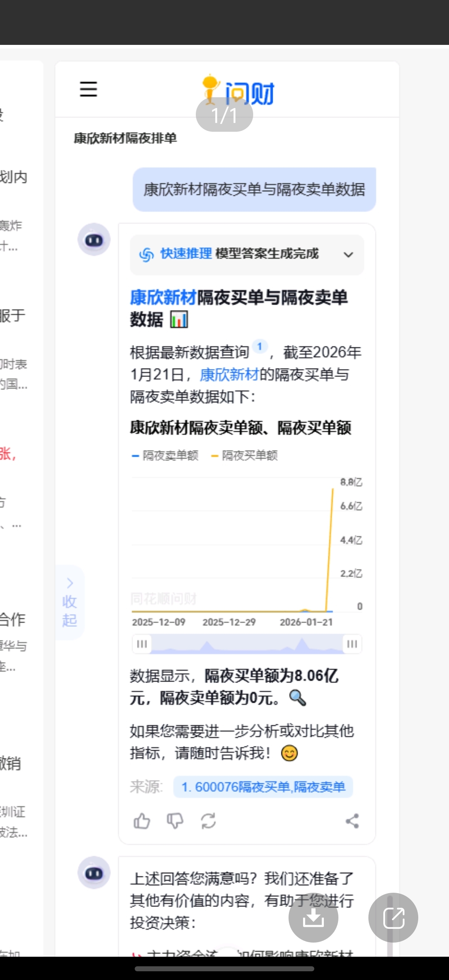Image resolution: width=449 pixels, height=980 pixels.
Task: Click the chart heading 康欣新材隔夜卖单额、隔夜买单额
Action: point(241,428)
